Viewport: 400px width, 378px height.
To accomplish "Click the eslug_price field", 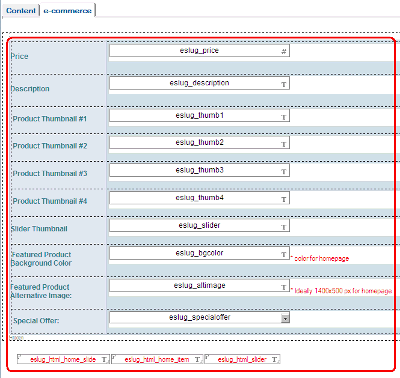I will point(199,51).
